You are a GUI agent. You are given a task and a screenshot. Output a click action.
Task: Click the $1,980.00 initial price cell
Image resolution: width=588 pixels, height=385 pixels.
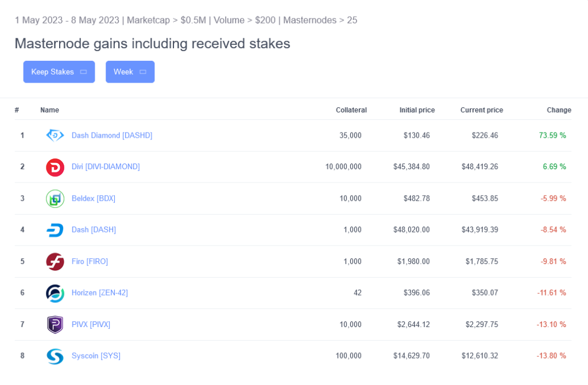click(413, 261)
